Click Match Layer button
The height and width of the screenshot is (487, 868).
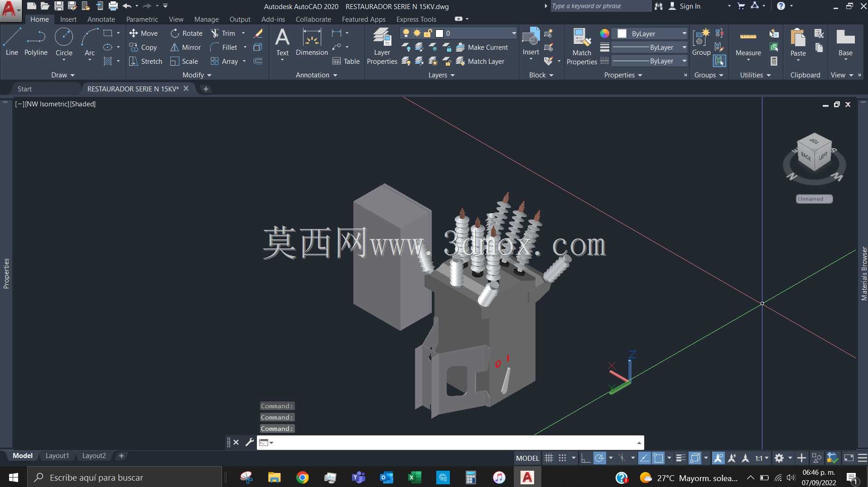pos(480,61)
